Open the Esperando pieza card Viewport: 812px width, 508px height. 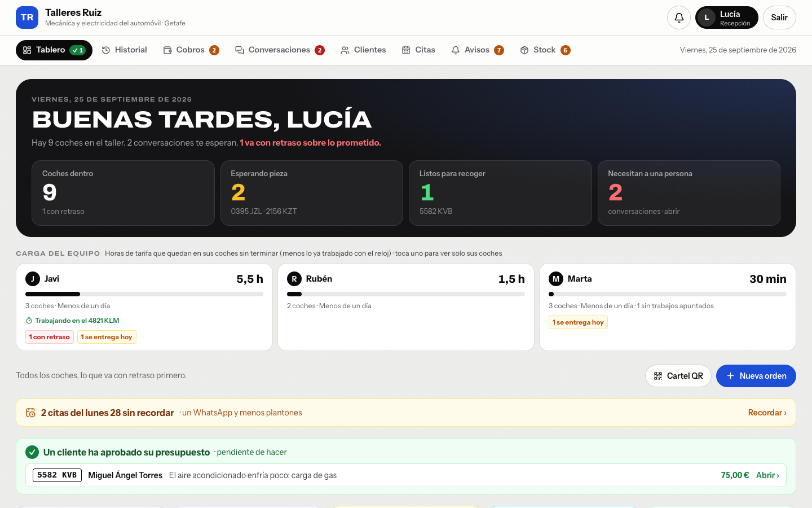[x=312, y=193]
